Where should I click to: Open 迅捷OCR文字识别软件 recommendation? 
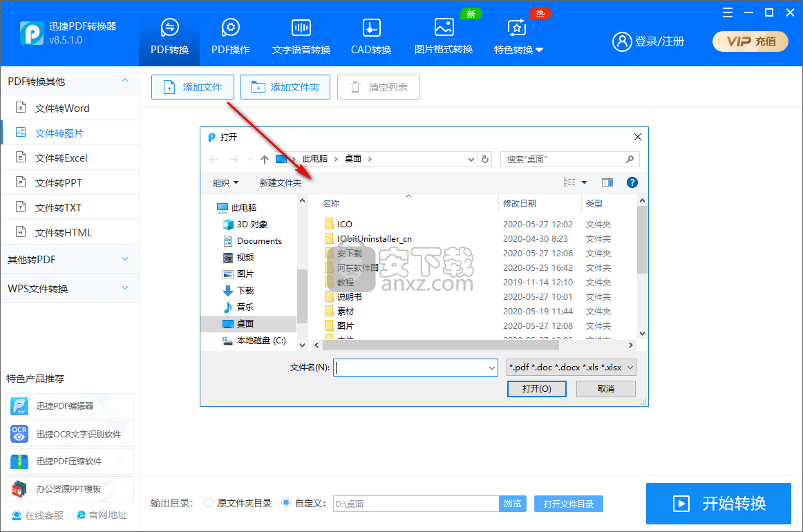pyautogui.click(x=70, y=434)
